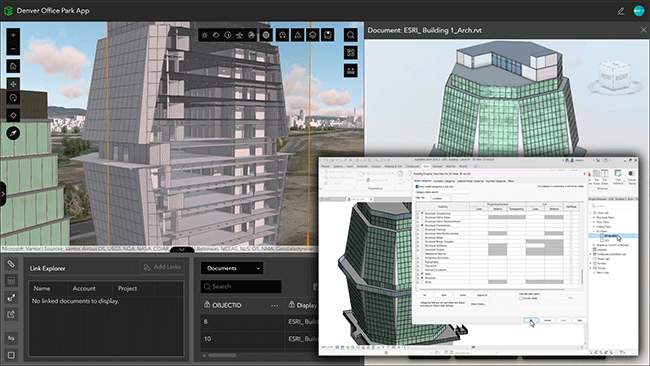Image resolution: width=650 pixels, height=366 pixels.
Task: Expand the left side panel arrow
Action: pos(2,194)
